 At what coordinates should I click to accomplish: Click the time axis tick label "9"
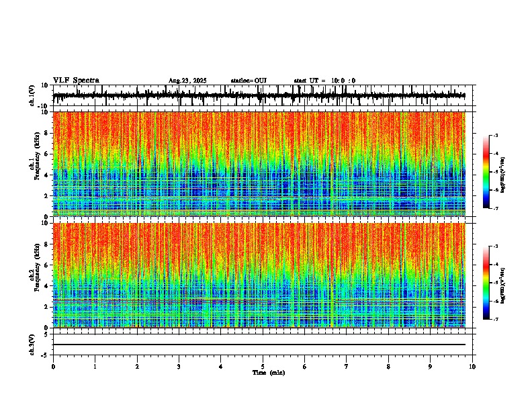point(430,367)
